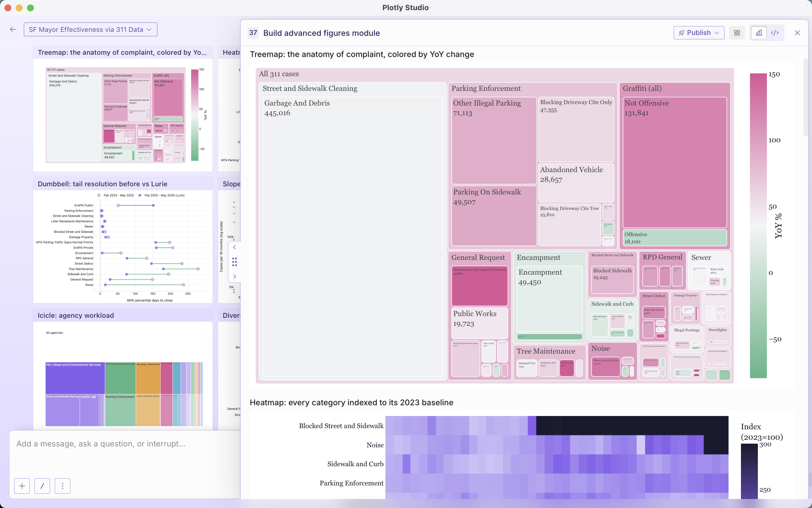Switch to the grid layout view icon
This screenshot has height=508, width=812.
737,32
